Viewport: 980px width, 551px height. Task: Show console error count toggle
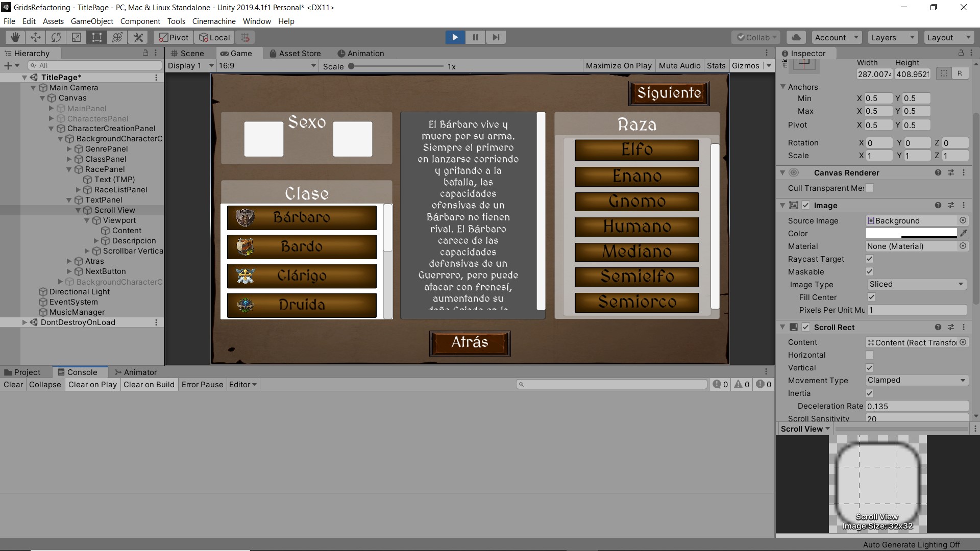point(764,384)
